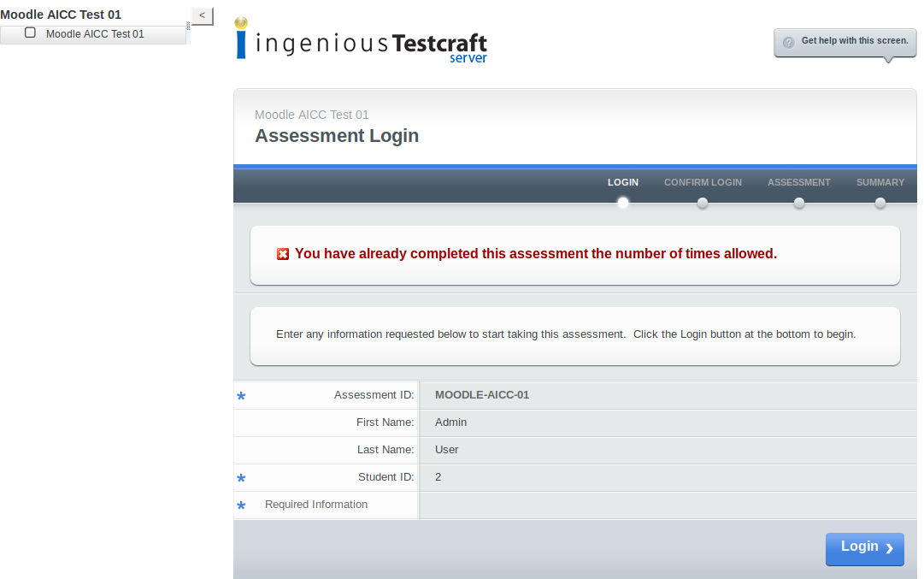Click the MOODLE-AICC-01 assessment ID value

482,395
